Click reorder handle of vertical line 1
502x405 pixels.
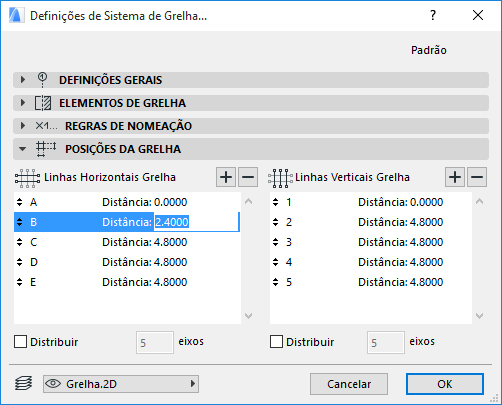pyautogui.click(x=275, y=202)
